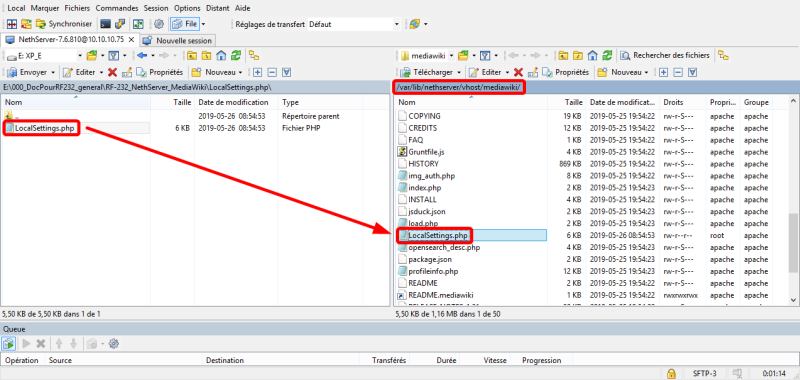800x380 pixels.
Task: Open the Fichiers menu
Action: tap(77, 8)
